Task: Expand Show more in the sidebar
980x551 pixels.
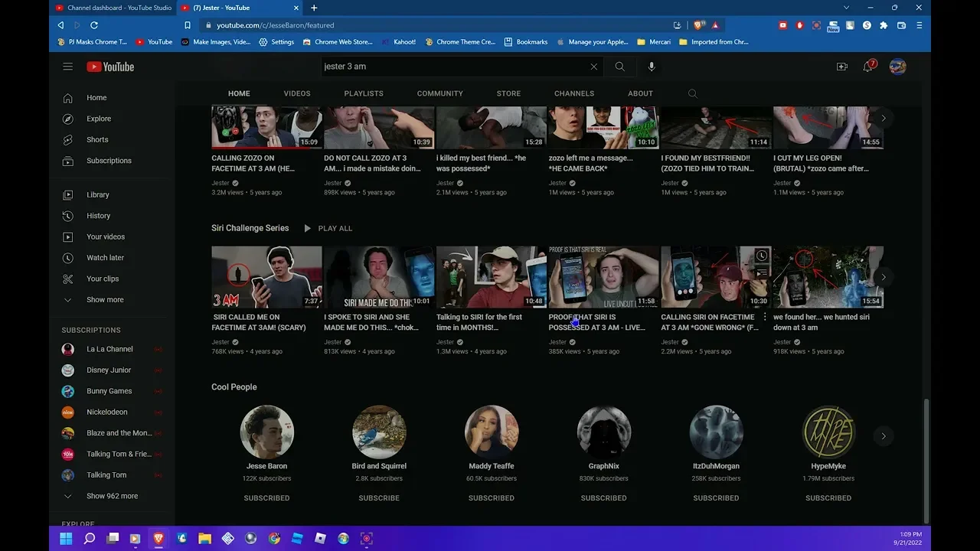Action: pos(104,300)
